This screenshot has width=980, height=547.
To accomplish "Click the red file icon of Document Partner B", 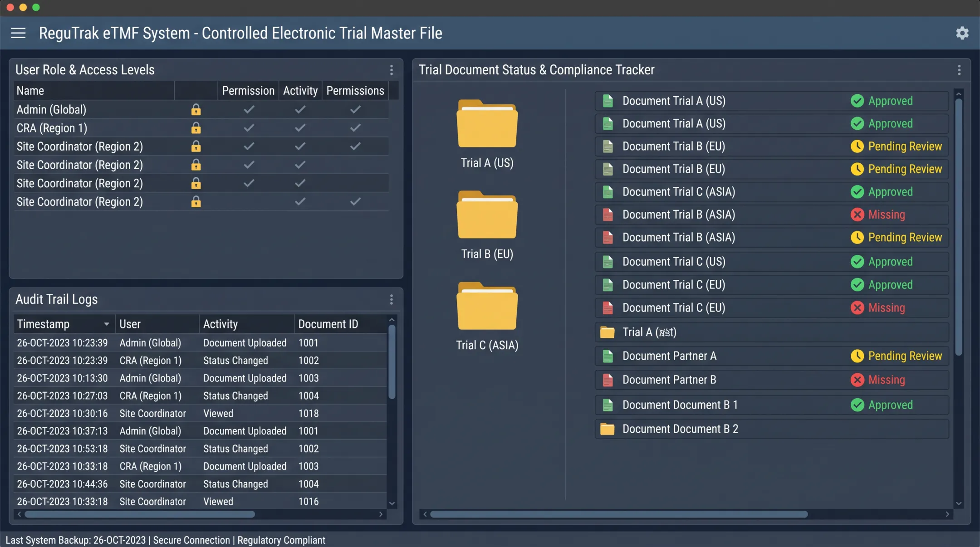I will [608, 380].
